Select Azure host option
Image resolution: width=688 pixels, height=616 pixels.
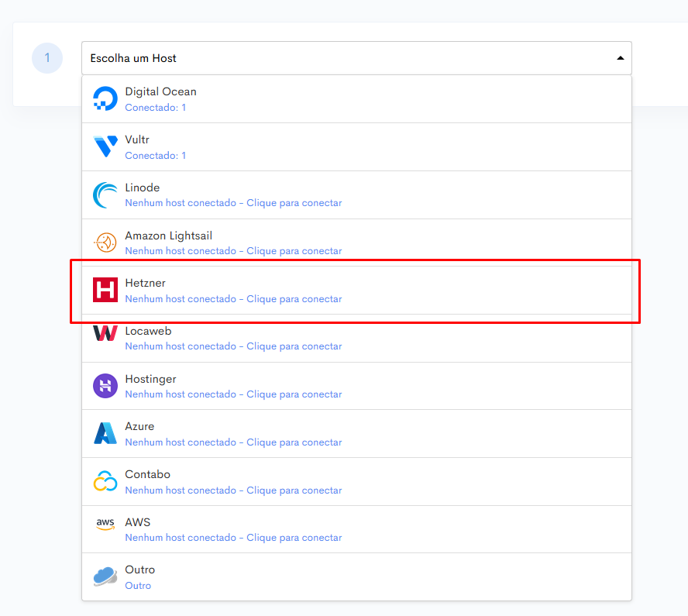click(139, 426)
